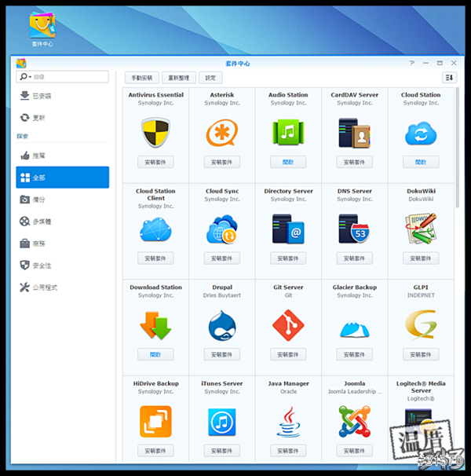Click the sort order icon button
The height and width of the screenshot is (476, 471).
449,78
